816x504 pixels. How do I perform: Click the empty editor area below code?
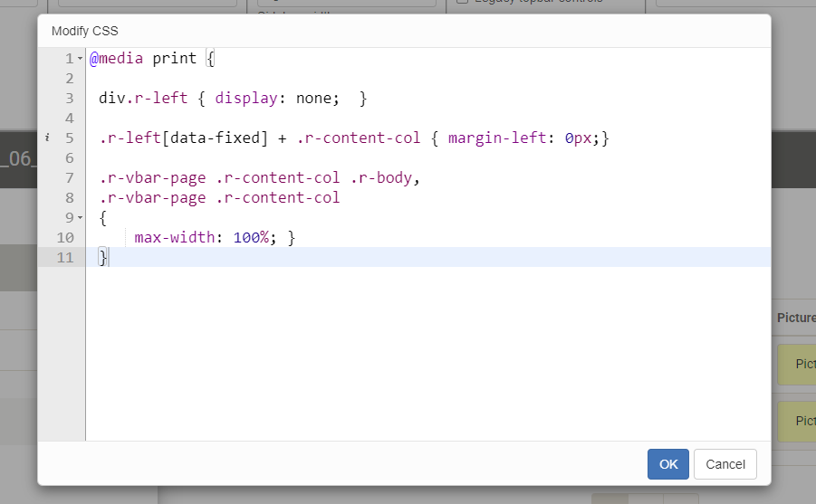[427, 354]
